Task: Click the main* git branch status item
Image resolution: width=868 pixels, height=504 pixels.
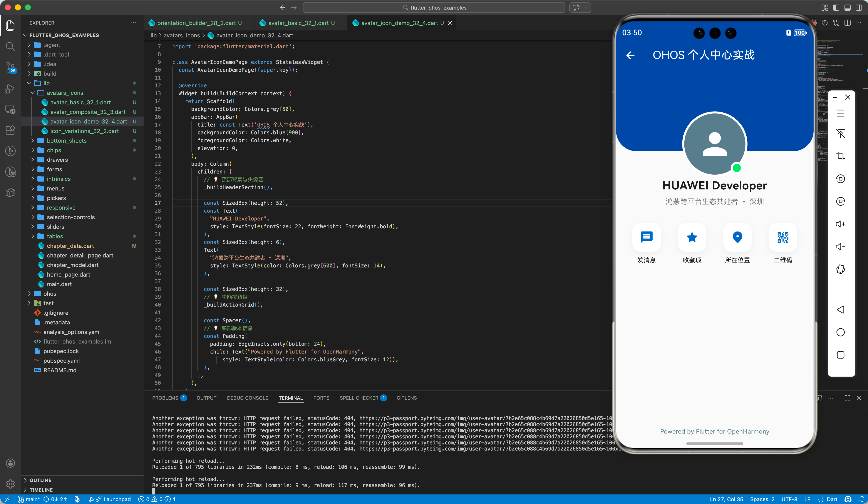Action: 29,499
